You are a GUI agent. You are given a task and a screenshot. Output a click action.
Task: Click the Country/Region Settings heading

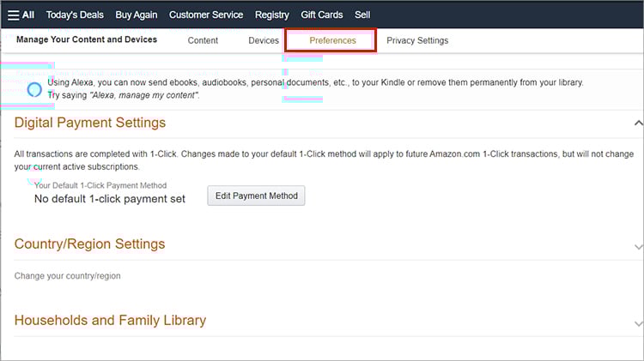(x=89, y=244)
